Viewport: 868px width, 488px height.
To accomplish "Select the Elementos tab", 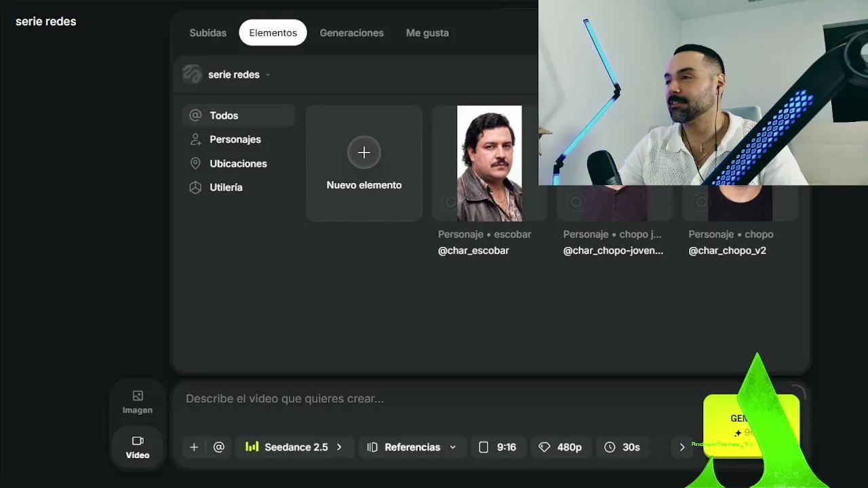I will (273, 33).
